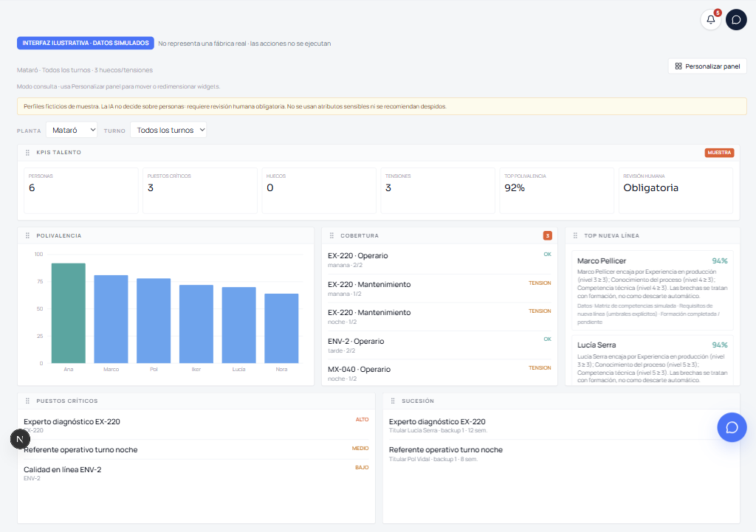The height and width of the screenshot is (532, 756).
Task: Open the dark chat icon in header
Action: tap(736, 20)
